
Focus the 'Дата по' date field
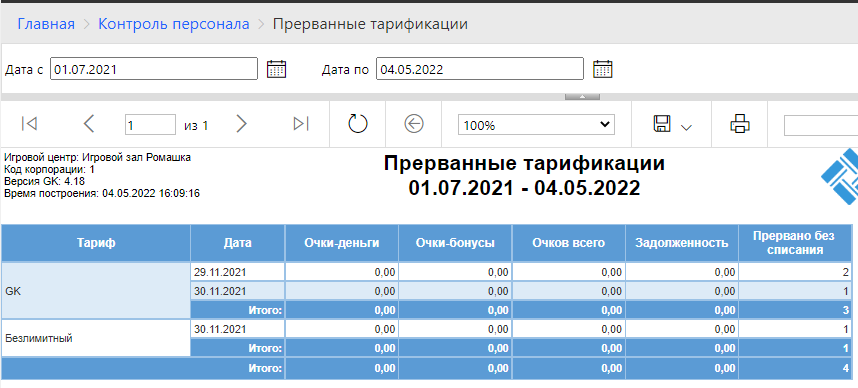pyautogui.click(x=480, y=69)
